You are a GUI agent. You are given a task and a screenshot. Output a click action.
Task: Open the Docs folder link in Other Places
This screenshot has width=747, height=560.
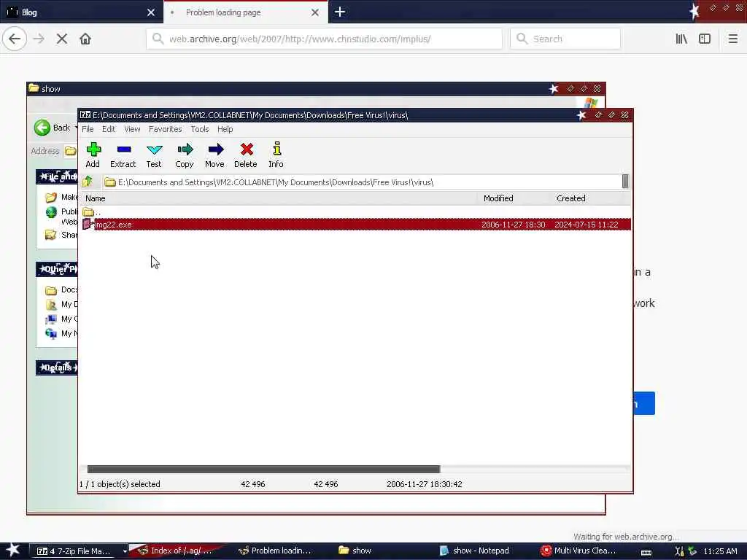point(62,289)
